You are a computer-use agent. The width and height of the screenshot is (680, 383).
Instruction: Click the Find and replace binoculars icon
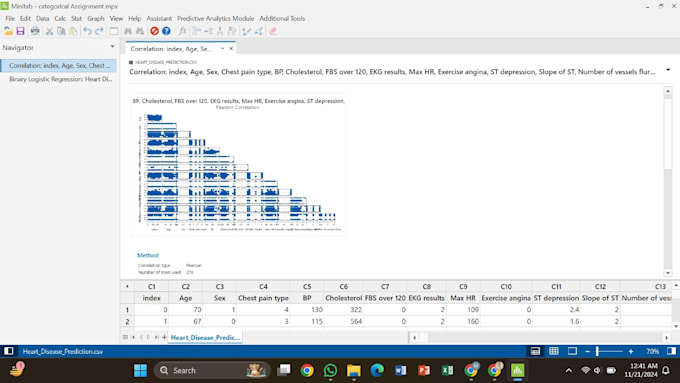[140, 31]
